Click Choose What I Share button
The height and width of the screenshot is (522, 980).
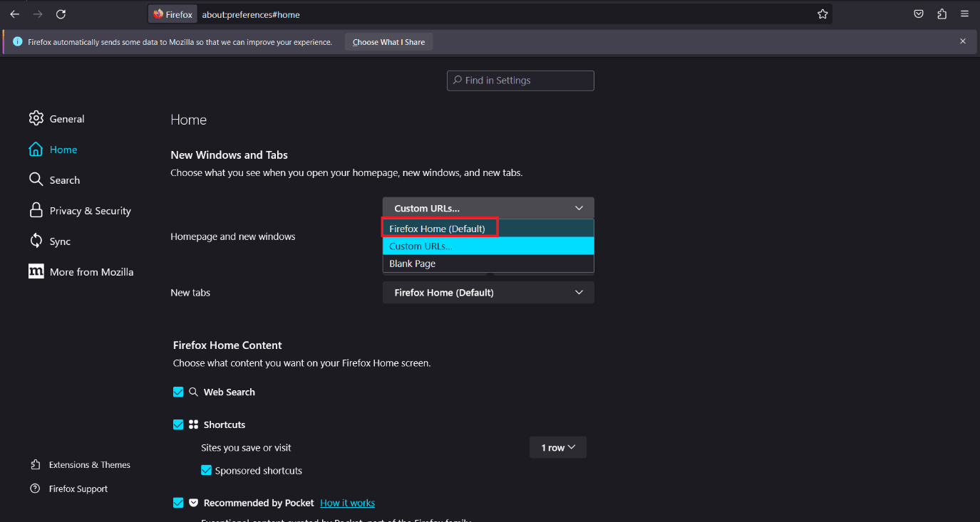click(388, 42)
